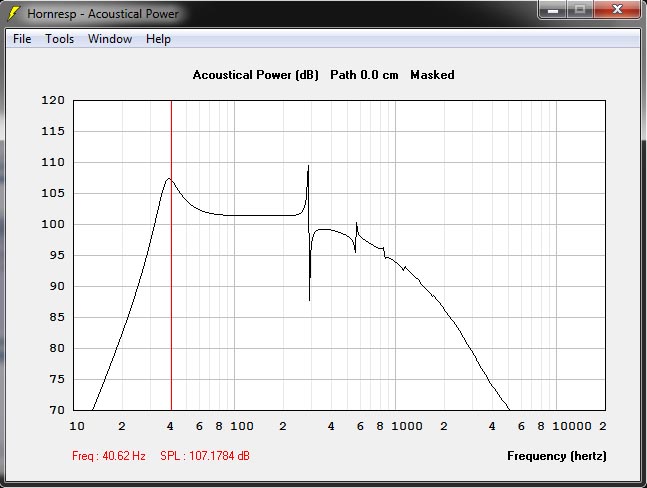Click the 105 value on vertical axis
This screenshot has height=488, width=647.
(x=53, y=193)
